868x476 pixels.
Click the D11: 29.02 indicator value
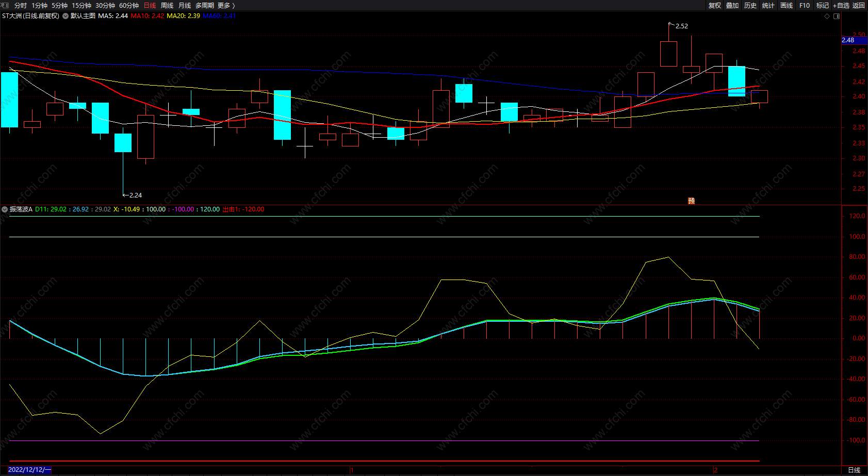(x=51, y=209)
